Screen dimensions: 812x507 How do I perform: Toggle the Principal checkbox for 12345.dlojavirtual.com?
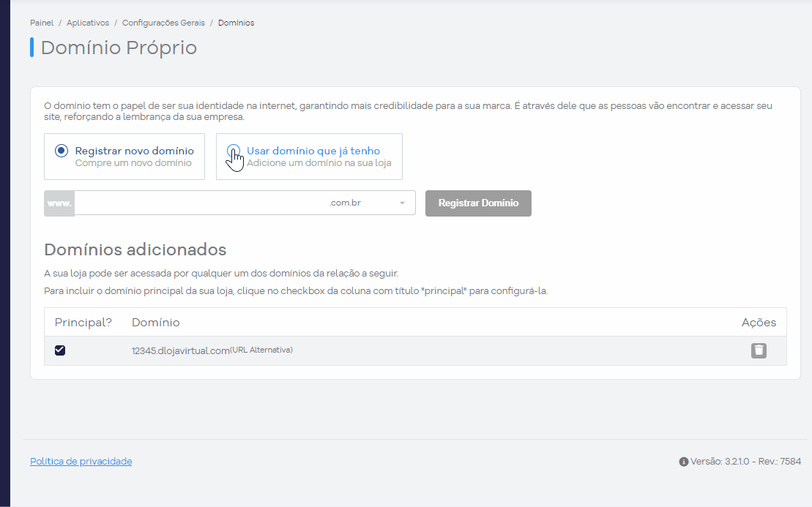click(60, 350)
